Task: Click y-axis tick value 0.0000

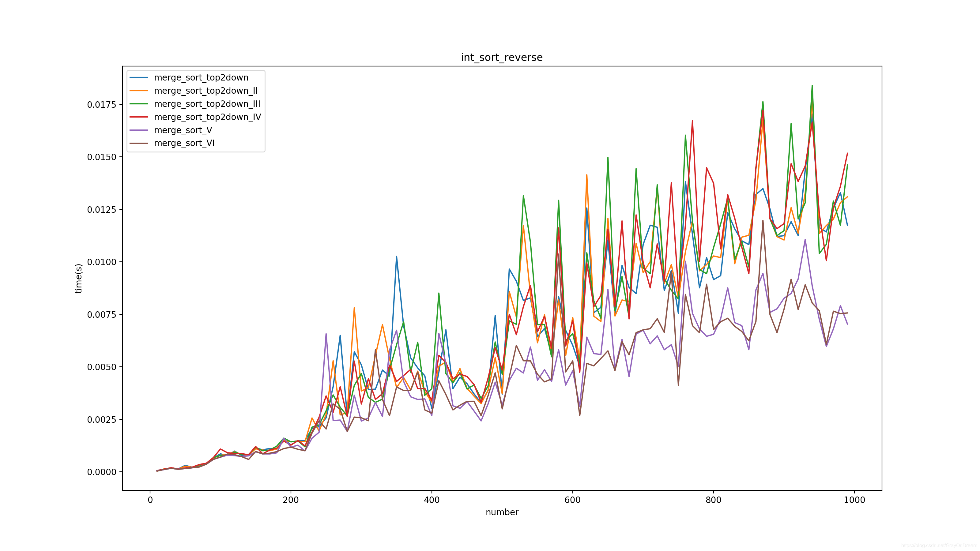Action: click(x=102, y=472)
